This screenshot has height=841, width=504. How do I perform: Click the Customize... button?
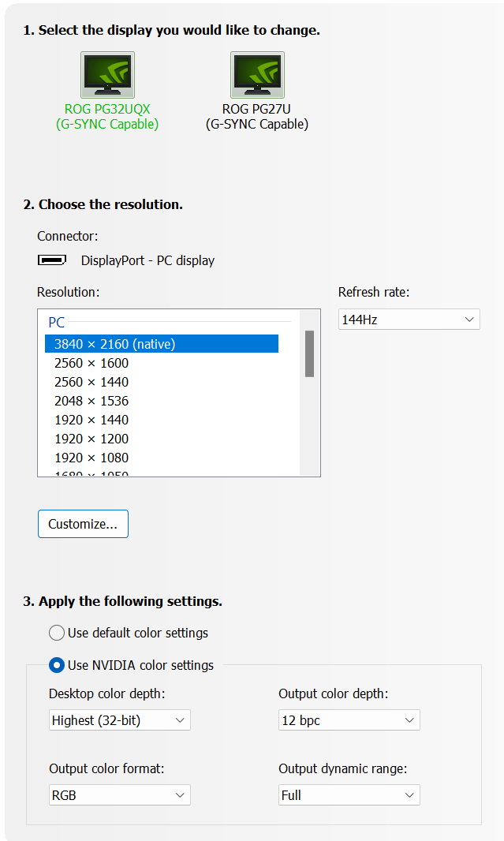click(83, 524)
